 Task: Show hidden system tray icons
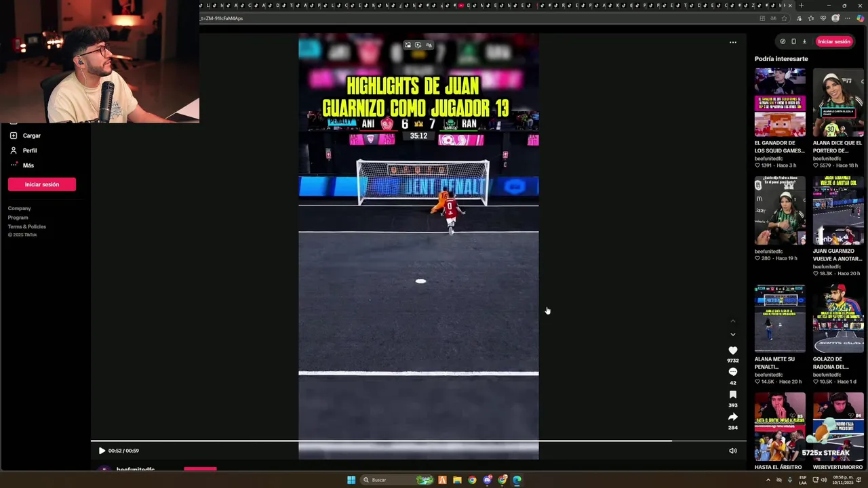click(768, 480)
